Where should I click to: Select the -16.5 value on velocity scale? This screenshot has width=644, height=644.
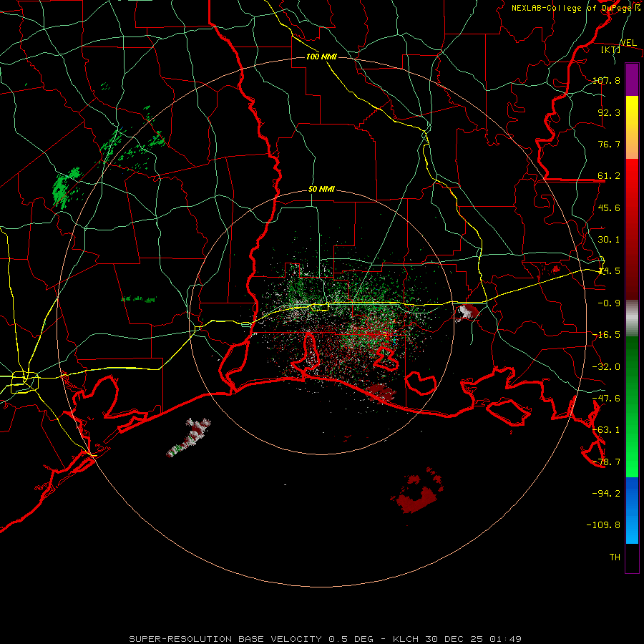pos(607,334)
